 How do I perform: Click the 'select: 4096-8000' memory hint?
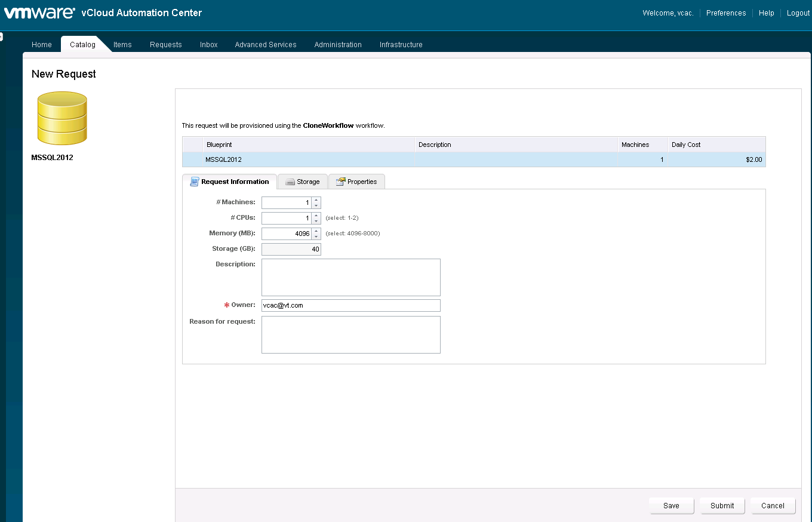[353, 234]
